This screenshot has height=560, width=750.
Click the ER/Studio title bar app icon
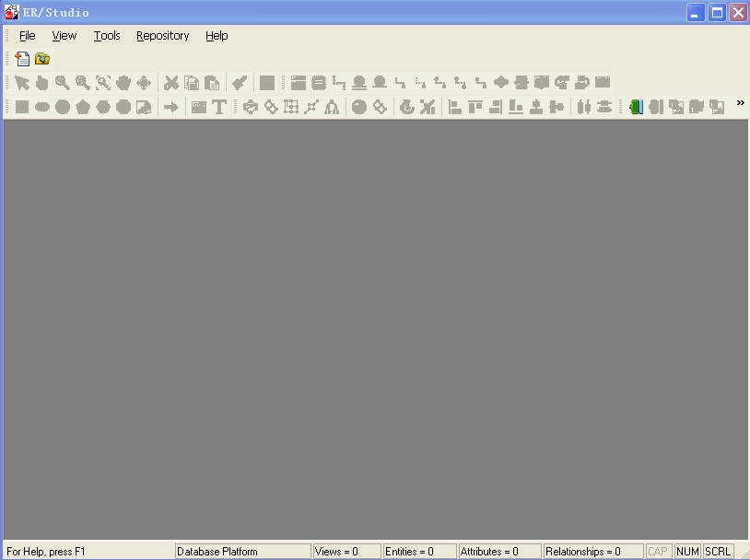click(11, 12)
